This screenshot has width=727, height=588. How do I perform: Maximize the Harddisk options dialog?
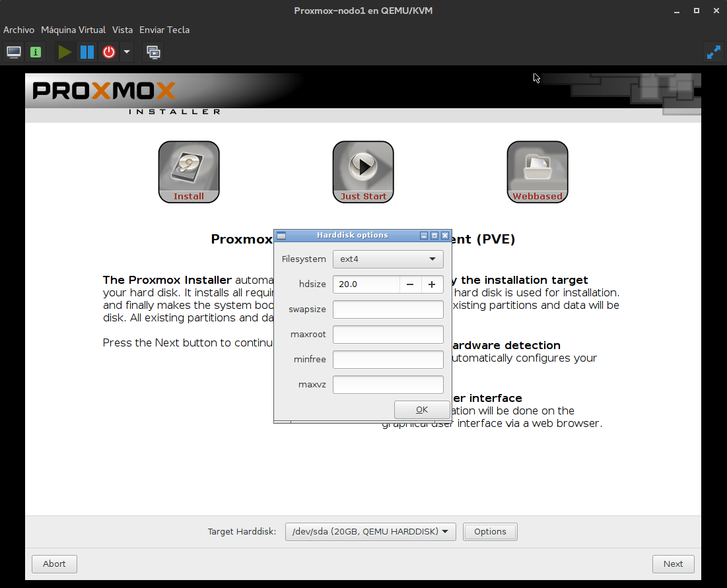pos(434,236)
